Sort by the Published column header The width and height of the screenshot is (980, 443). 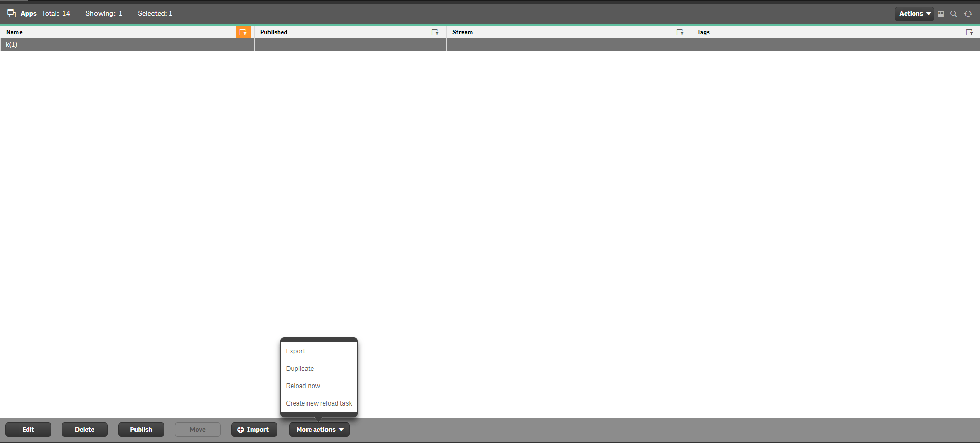click(x=274, y=32)
